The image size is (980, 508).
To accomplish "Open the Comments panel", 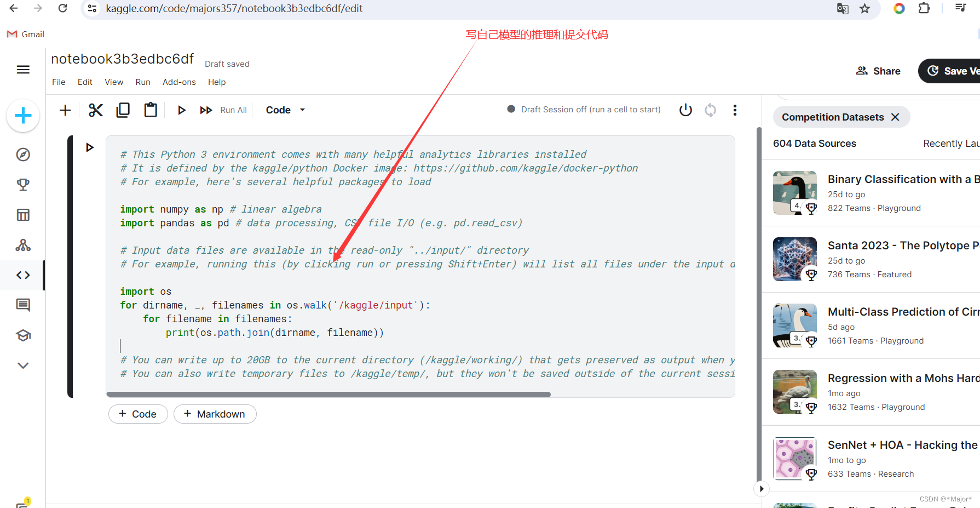I will coord(22,305).
